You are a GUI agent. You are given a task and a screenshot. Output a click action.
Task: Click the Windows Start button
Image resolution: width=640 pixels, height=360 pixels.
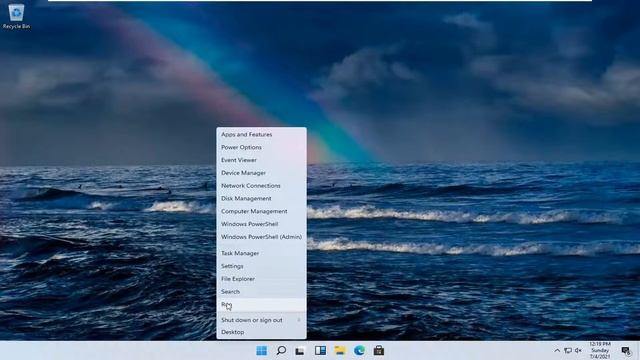coord(261,351)
